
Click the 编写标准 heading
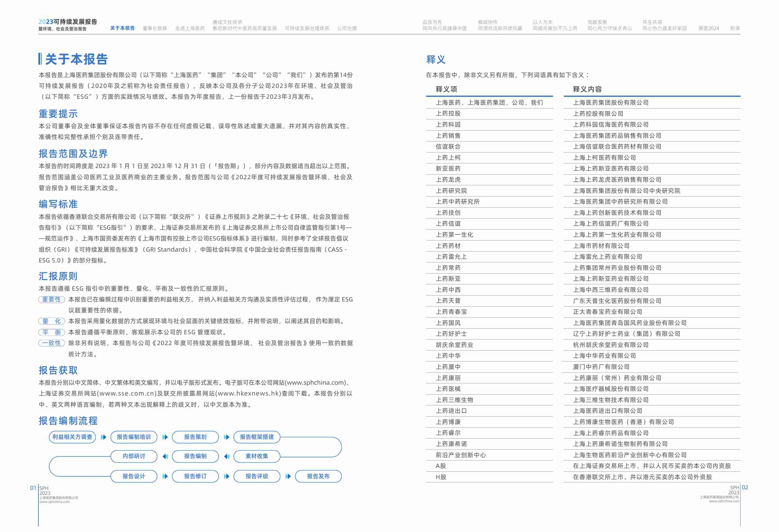point(58,204)
